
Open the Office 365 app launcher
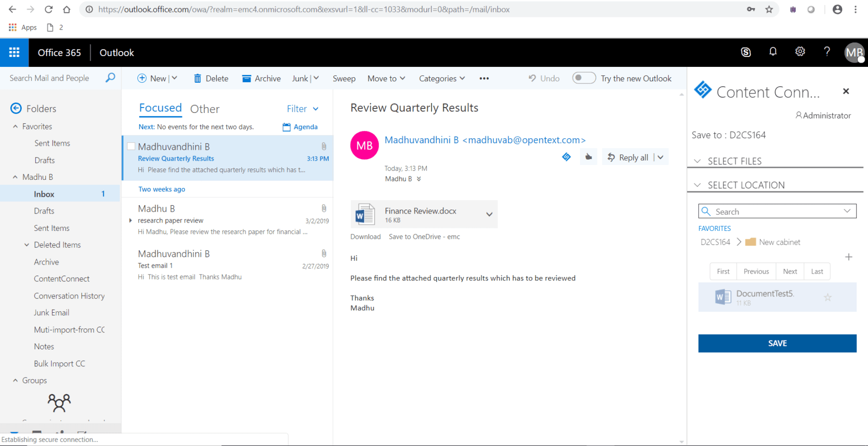[x=14, y=52]
